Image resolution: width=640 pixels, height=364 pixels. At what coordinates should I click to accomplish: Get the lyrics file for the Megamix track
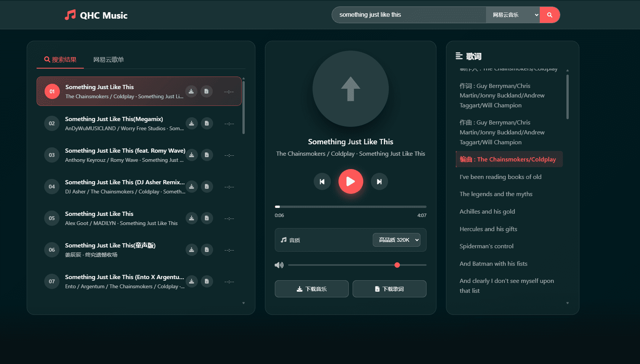coord(207,123)
